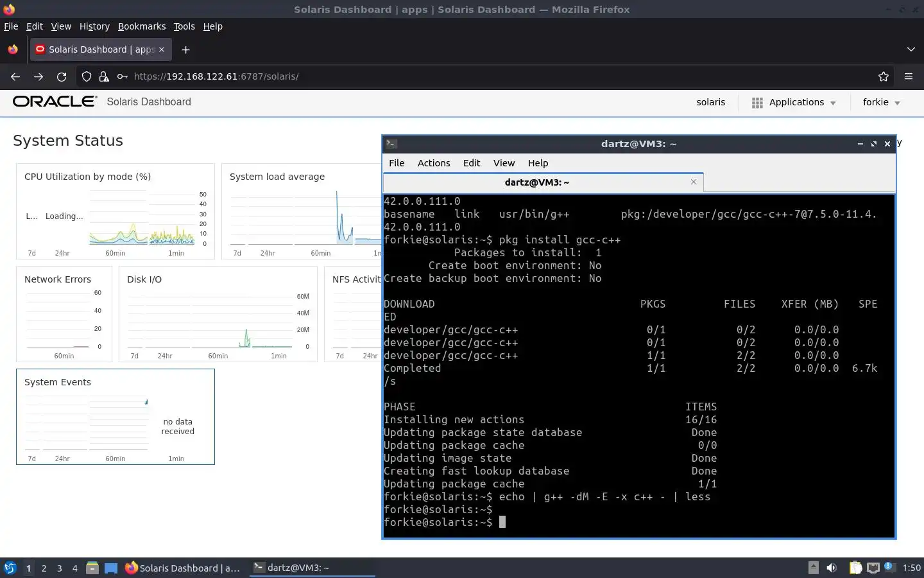
Task: Open the start menu icon in taskbar
Action: [x=10, y=568]
